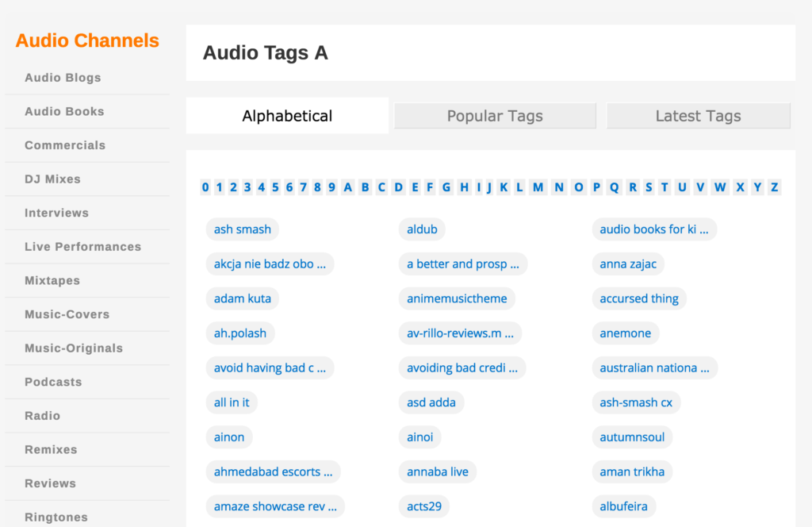
Task: Select Live Performances channel
Action: tap(82, 247)
